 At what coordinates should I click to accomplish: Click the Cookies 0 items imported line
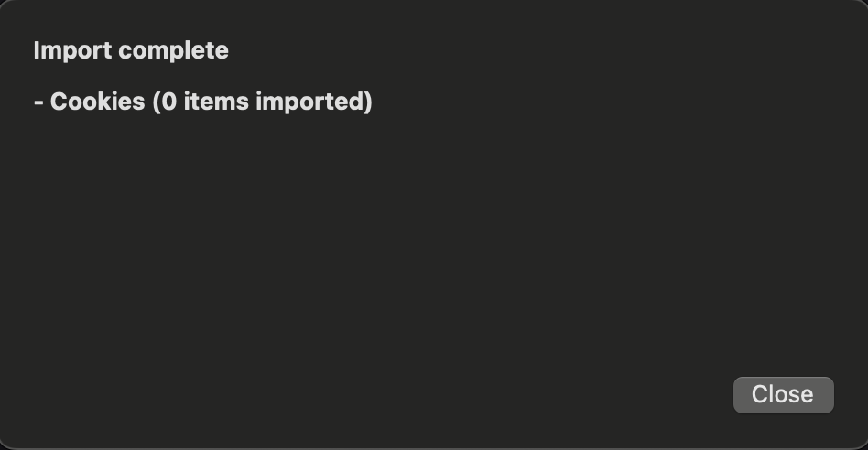[202, 102]
